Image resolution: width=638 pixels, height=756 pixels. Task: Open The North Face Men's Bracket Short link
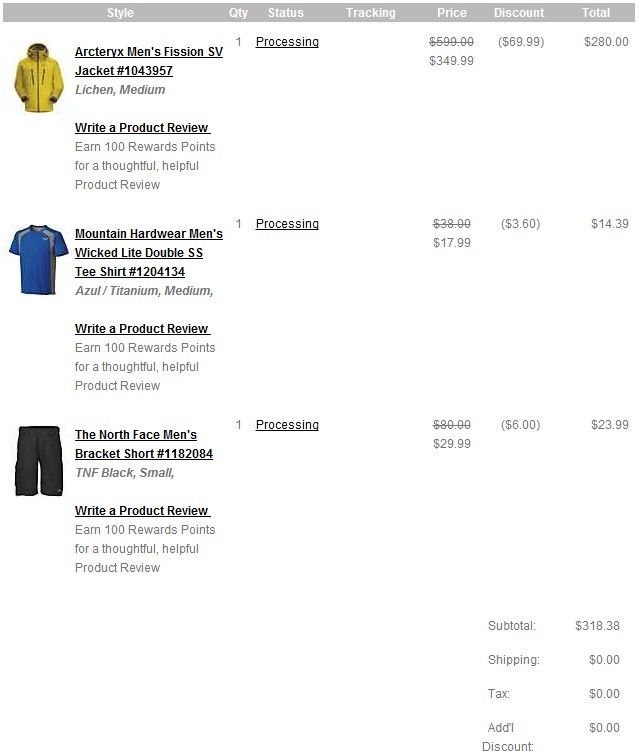click(x=144, y=444)
